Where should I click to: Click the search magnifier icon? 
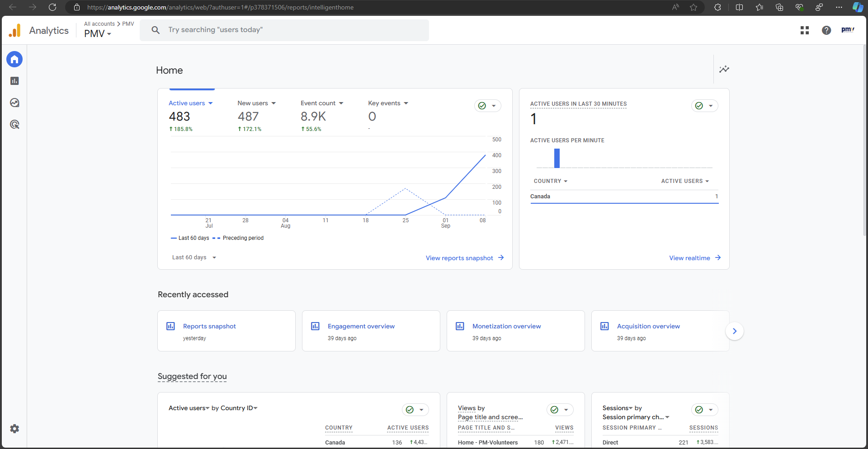(156, 30)
